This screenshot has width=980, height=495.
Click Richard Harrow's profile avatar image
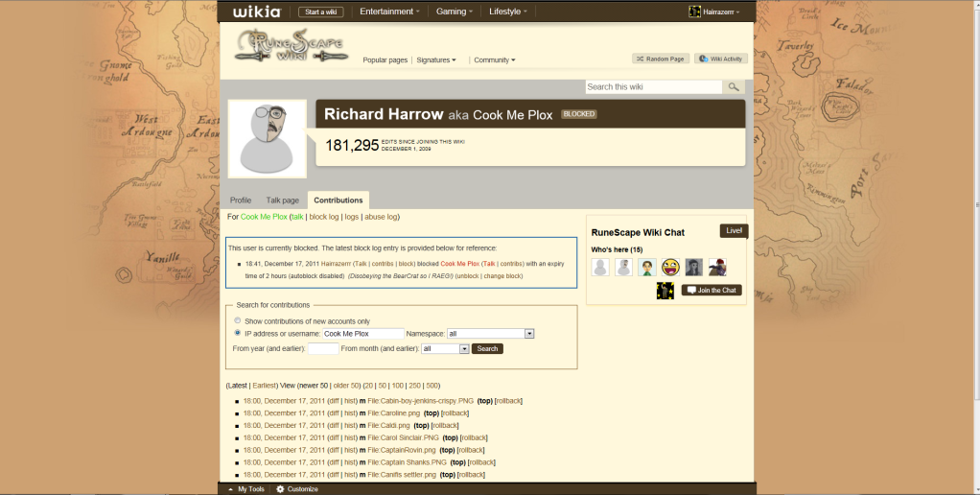[x=267, y=138]
